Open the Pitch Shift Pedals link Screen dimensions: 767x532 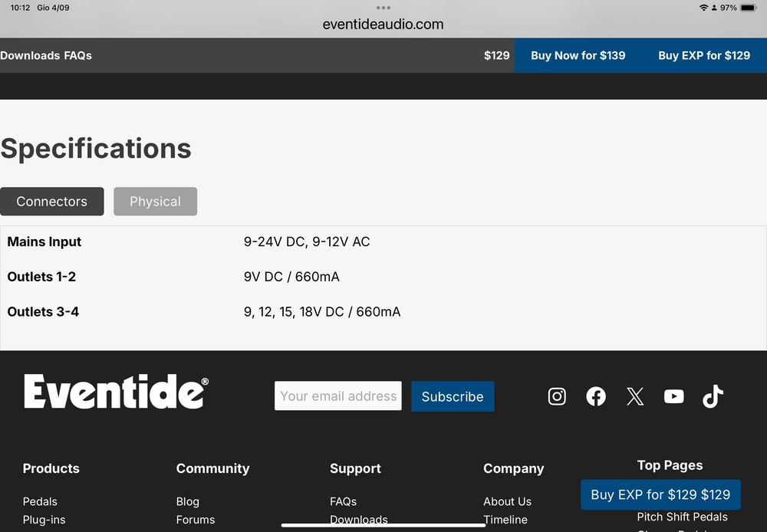683,517
